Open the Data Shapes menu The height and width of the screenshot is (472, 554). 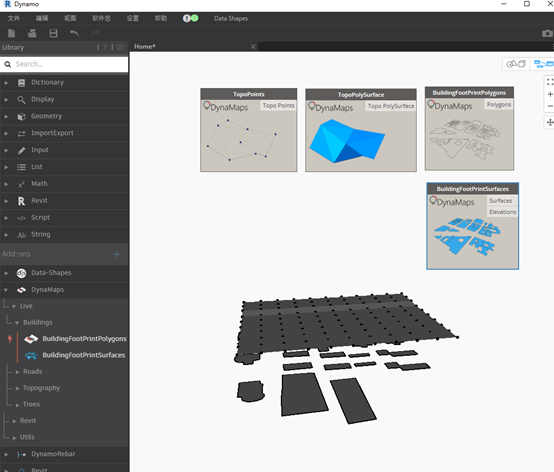(x=231, y=18)
